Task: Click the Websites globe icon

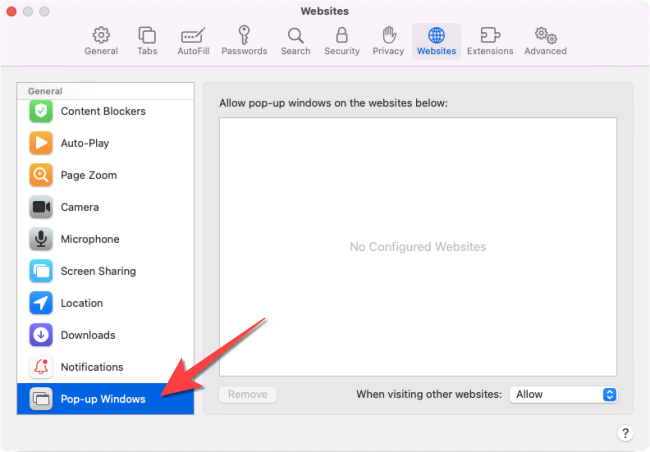Action: 437,35
